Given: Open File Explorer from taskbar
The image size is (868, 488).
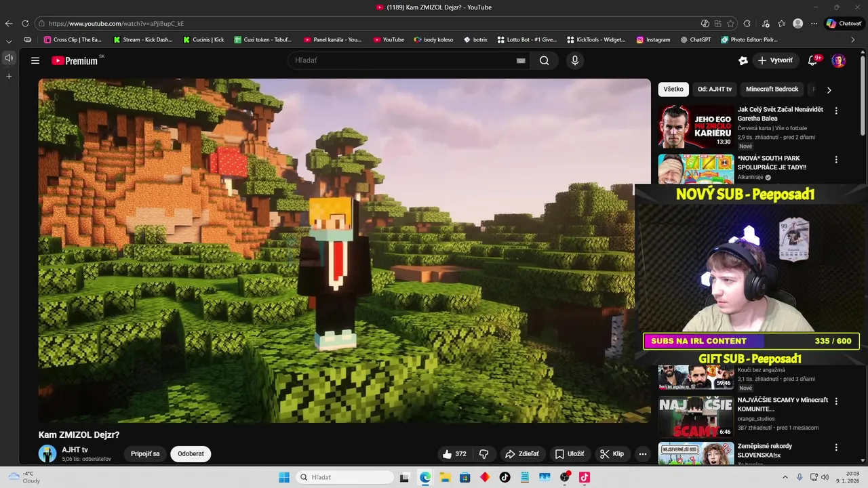Looking at the screenshot, I should [445, 477].
